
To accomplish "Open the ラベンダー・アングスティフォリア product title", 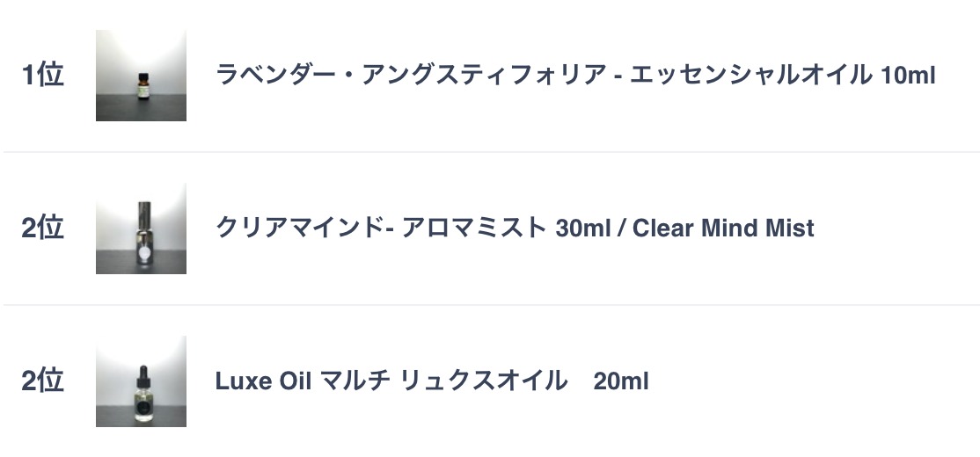I will pos(575,76).
